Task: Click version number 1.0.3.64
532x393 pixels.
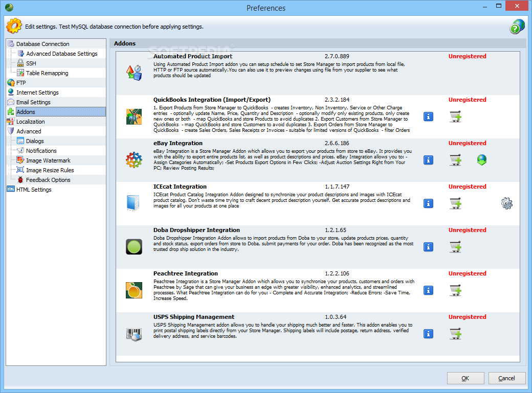Action: 336,317
